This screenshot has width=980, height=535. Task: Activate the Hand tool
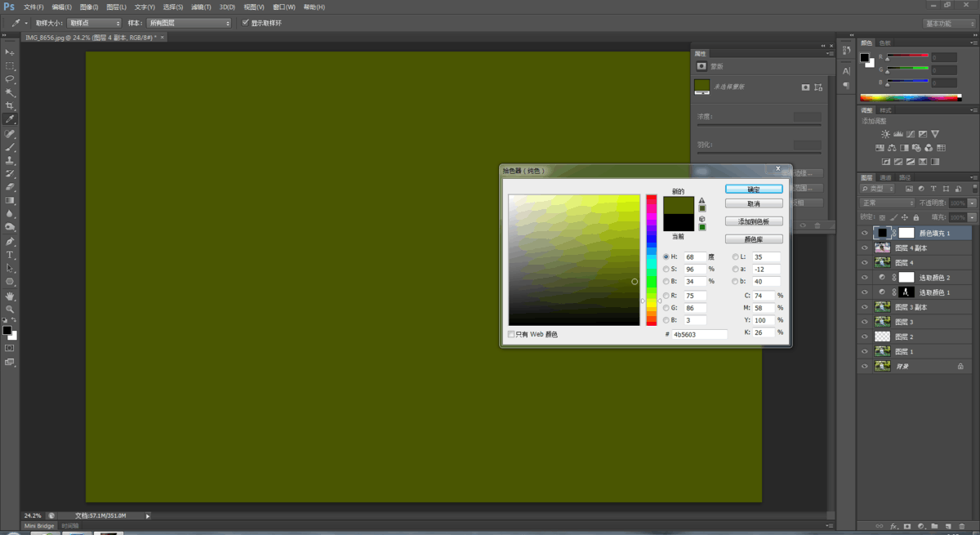[x=10, y=296]
